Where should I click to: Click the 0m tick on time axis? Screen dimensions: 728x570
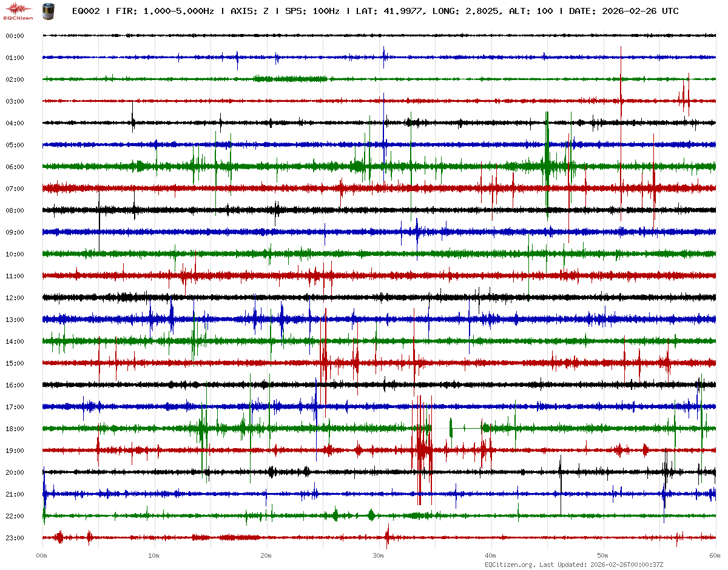click(x=42, y=555)
